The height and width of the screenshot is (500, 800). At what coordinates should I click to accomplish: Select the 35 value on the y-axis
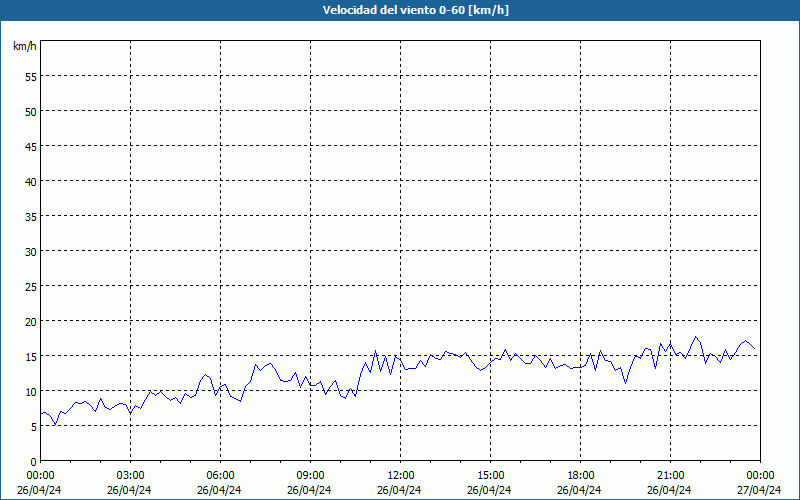[31, 217]
